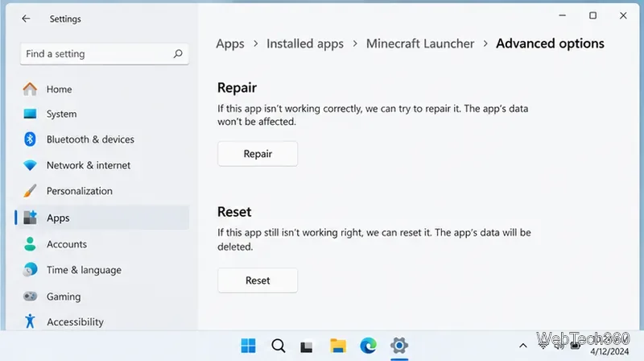Show hidden system tray icons
644x361 pixels.
pyautogui.click(x=522, y=346)
